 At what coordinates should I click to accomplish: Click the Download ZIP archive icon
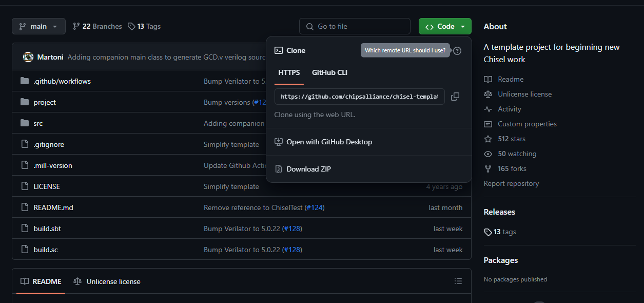tap(279, 169)
